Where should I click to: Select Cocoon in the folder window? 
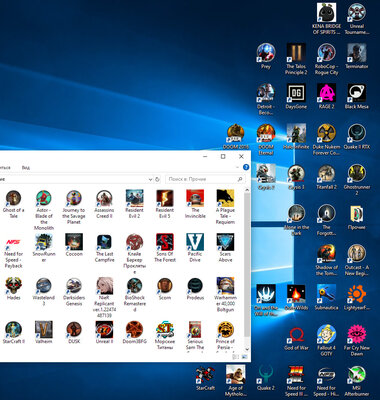74,245
